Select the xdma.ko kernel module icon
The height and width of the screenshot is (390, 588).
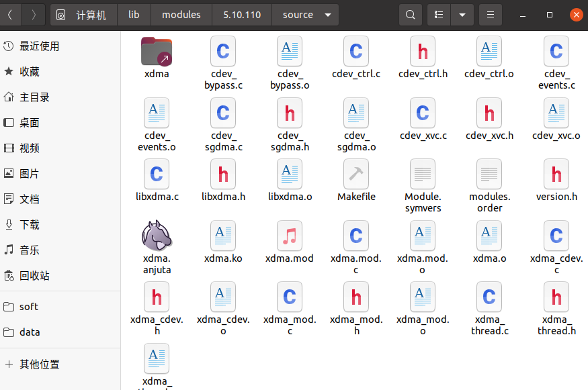click(223, 236)
